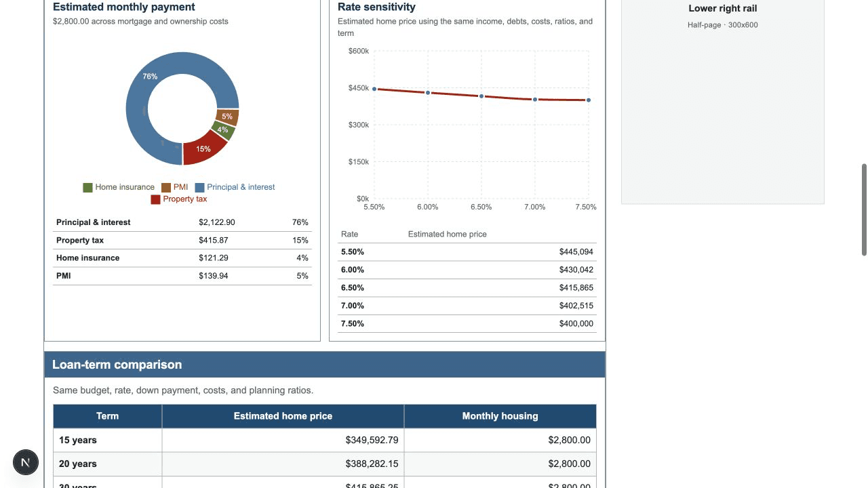Click the Home insurance legend swatch
The width and height of the screenshot is (868, 488).
[87, 188]
